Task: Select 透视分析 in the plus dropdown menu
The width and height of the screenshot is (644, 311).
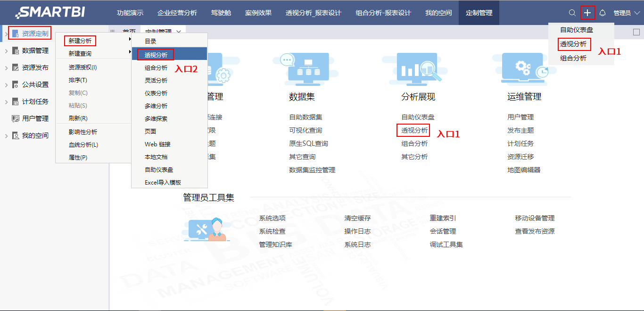Action: pyautogui.click(x=573, y=44)
